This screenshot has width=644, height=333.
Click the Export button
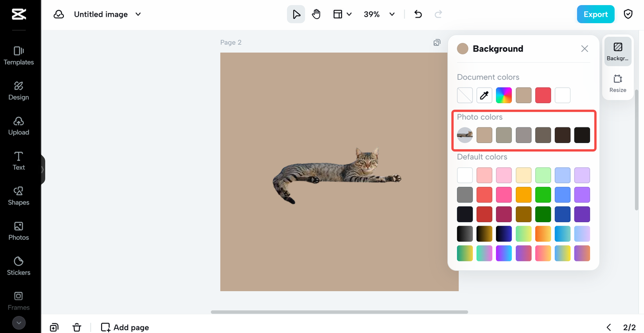[x=596, y=14]
